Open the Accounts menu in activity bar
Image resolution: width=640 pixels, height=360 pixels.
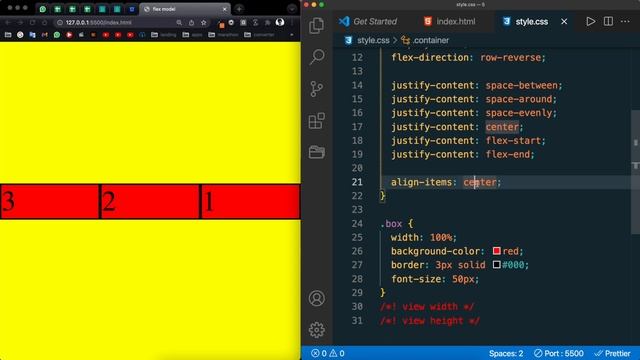pyautogui.click(x=317, y=298)
